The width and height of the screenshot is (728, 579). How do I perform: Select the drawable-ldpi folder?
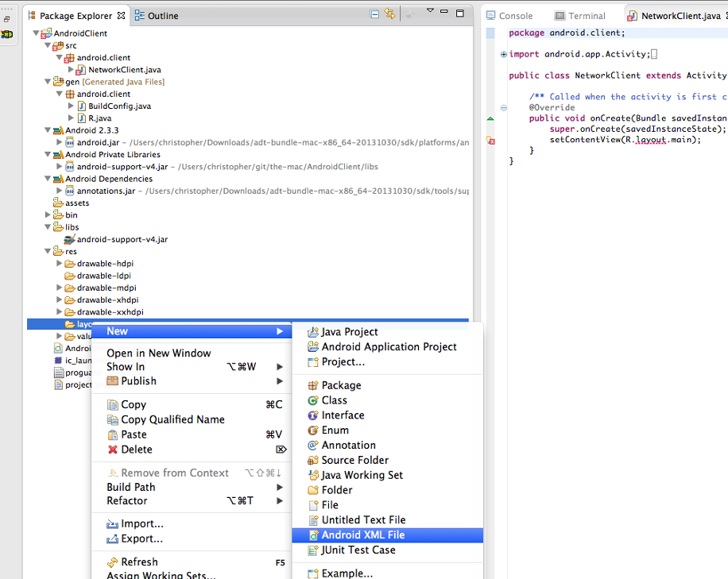coord(98,276)
